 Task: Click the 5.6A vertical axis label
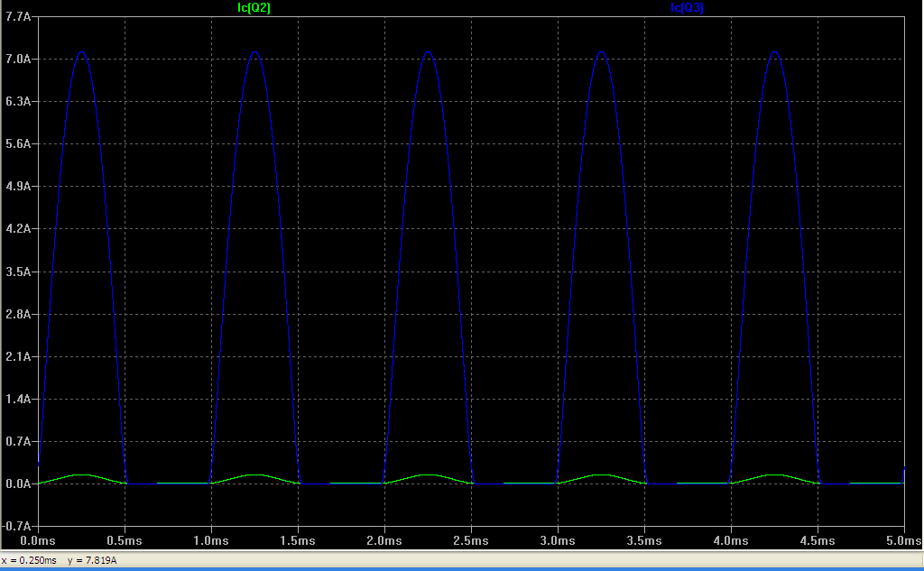(x=18, y=143)
